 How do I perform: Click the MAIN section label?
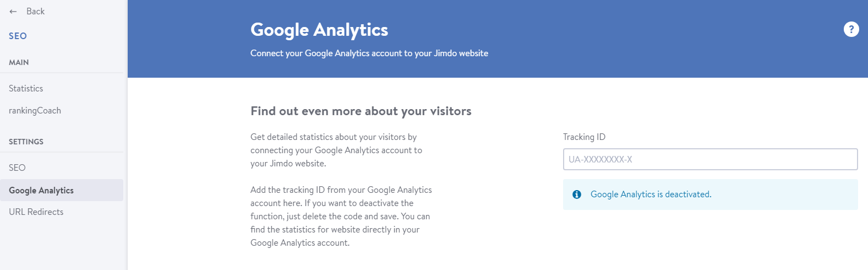pos(19,62)
